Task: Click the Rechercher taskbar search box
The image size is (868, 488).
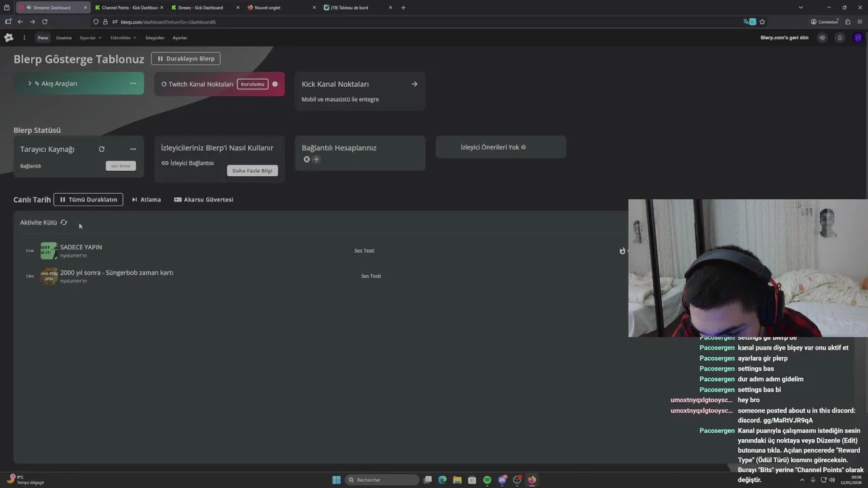Action: pyautogui.click(x=382, y=480)
